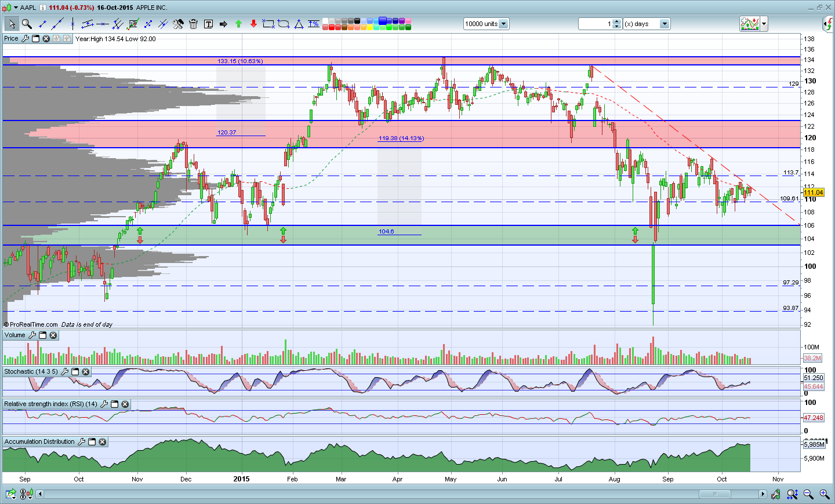Close the Volume indicator panel
This screenshot has width=835, height=504.
point(53,335)
